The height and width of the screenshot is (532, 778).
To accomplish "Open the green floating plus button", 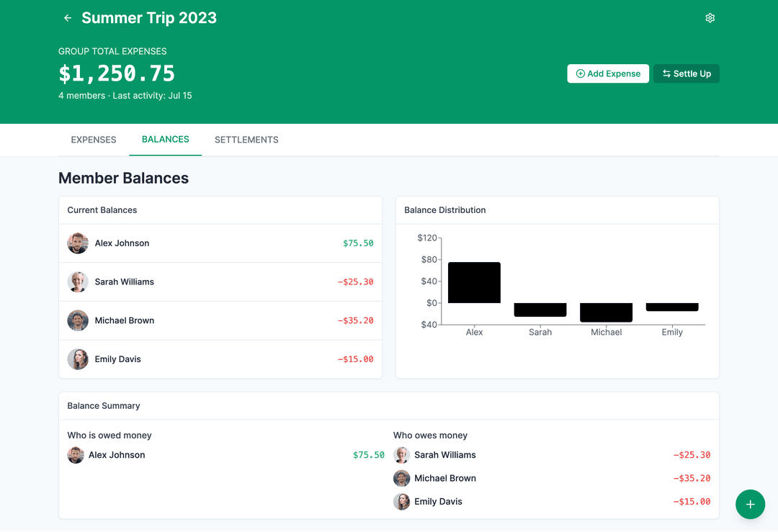I will [750, 504].
